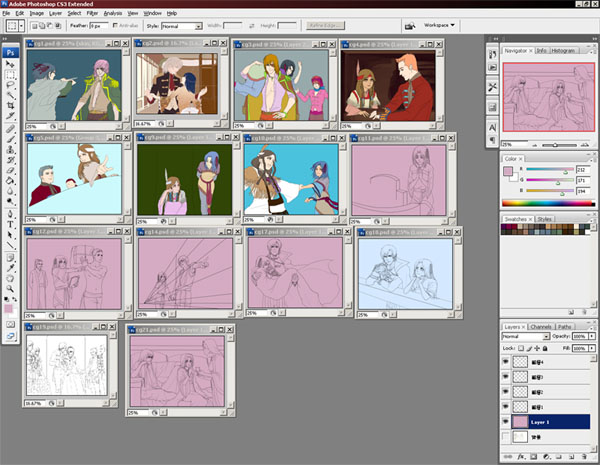Select the Hand tool
This screenshot has height=465, width=600.
[10, 279]
